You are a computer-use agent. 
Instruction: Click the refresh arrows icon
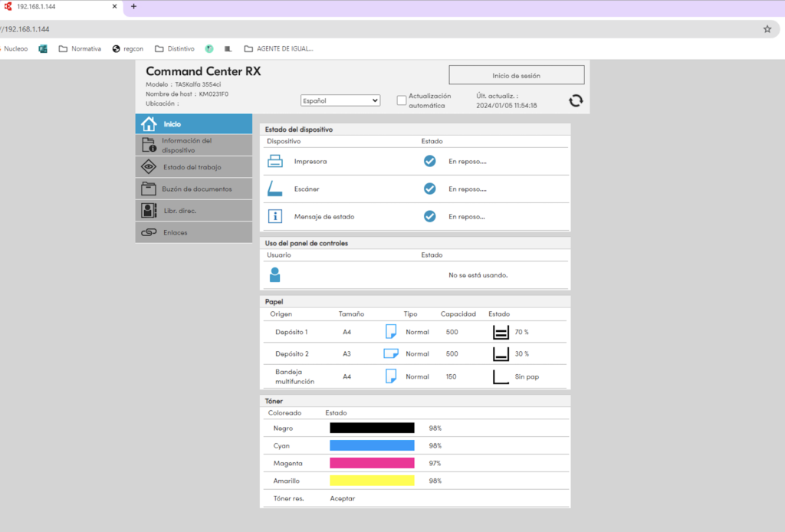tap(576, 101)
